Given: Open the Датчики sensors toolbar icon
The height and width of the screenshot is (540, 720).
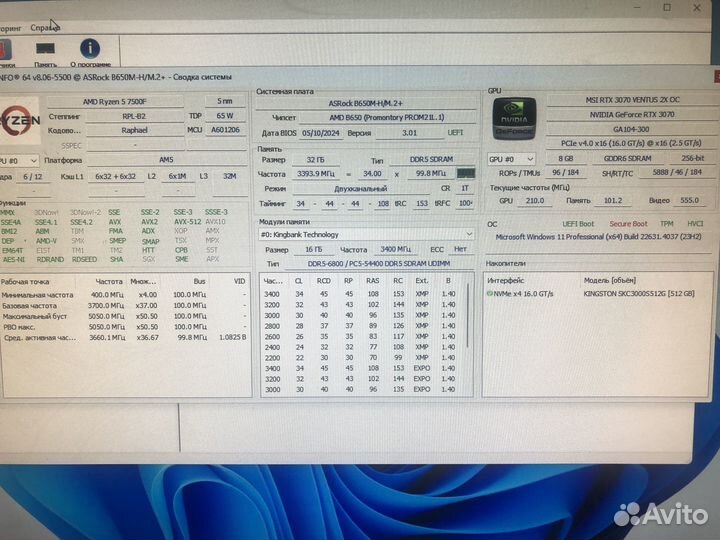Looking at the screenshot, I should [6, 53].
